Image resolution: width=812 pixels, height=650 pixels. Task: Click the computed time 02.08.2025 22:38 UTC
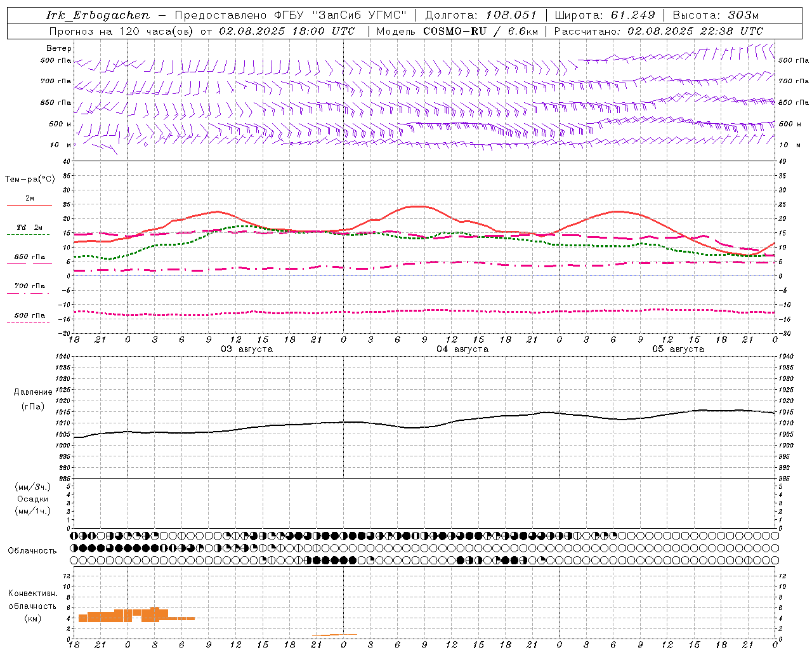click(x=695, y=31)
